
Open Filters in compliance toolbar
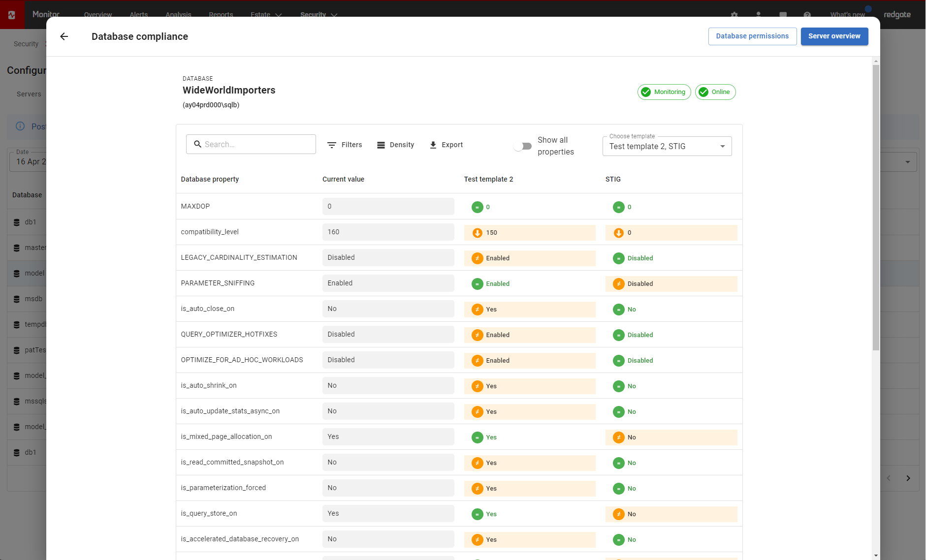pos(345,145)
